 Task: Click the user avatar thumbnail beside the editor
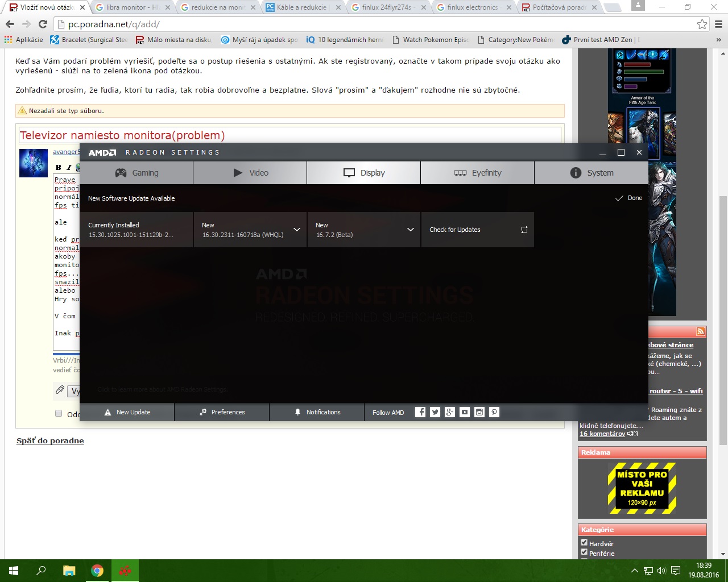coord(34,163)
